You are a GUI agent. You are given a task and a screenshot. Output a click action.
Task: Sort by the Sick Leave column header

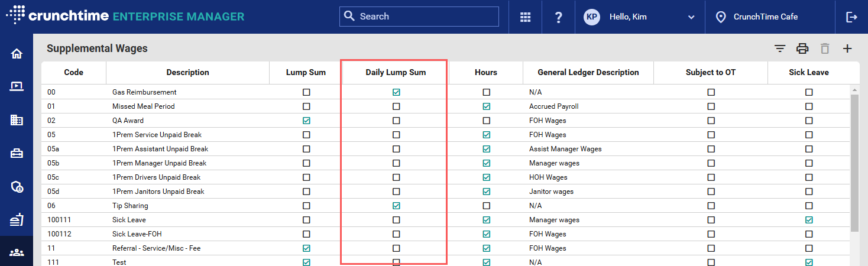click(809, 73)
